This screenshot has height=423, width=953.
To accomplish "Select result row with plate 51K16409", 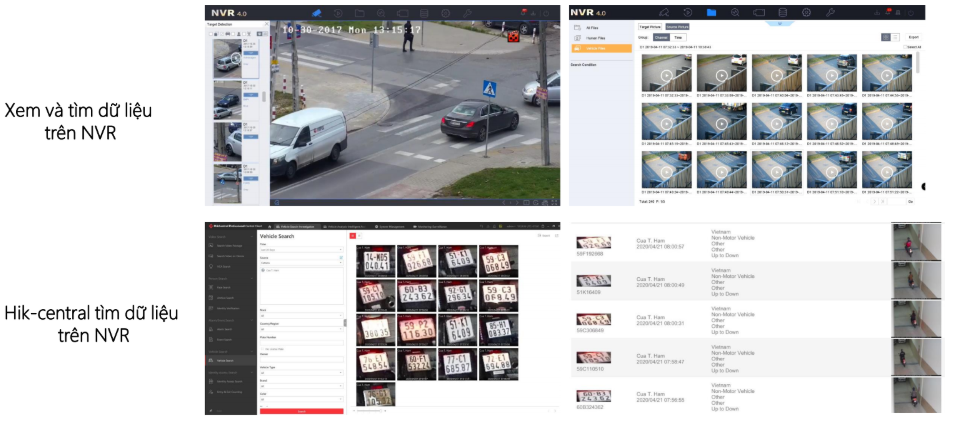I will tap(757, 281).
